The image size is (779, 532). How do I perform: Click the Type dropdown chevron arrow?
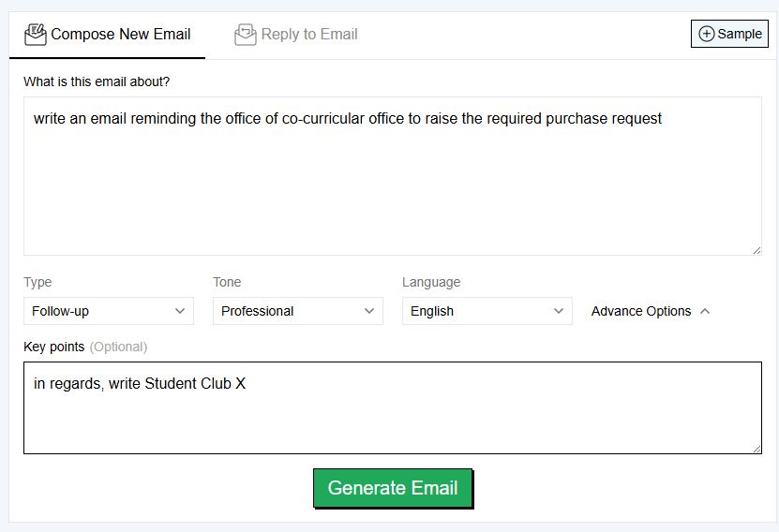coord(180,311)
